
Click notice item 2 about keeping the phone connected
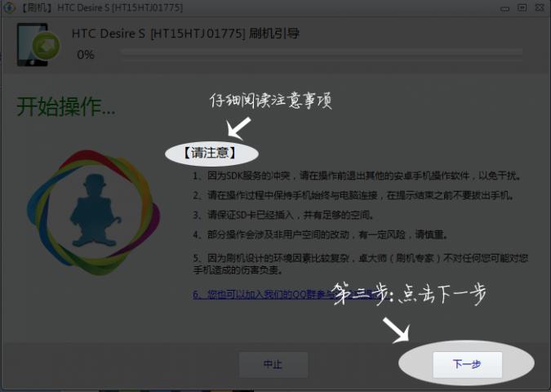point(353,195)
